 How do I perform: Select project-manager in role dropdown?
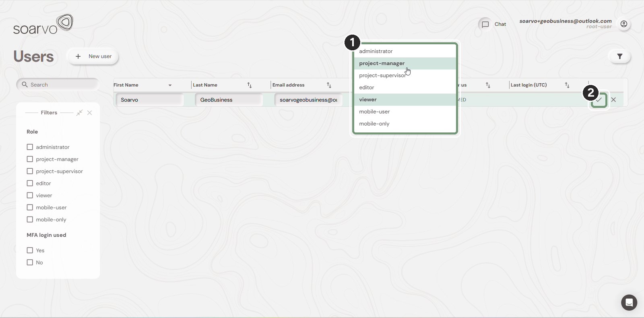coord(405,63)
